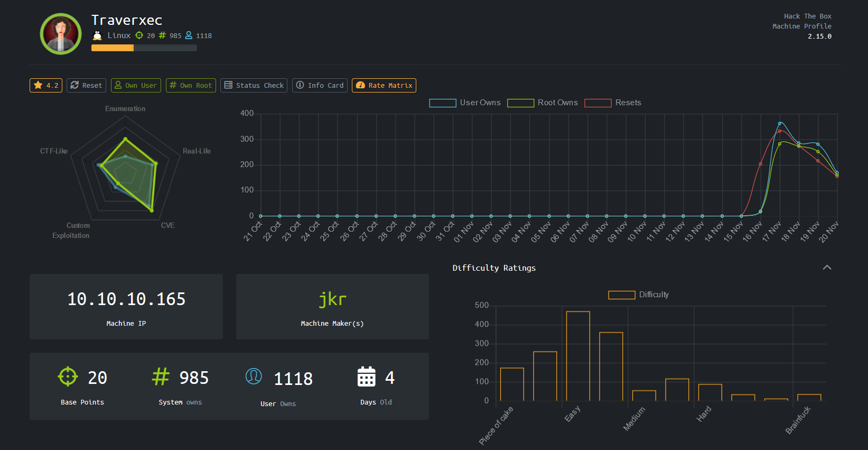Click the machine progress bar
The image size is (868, 450).
click(144, 48)
